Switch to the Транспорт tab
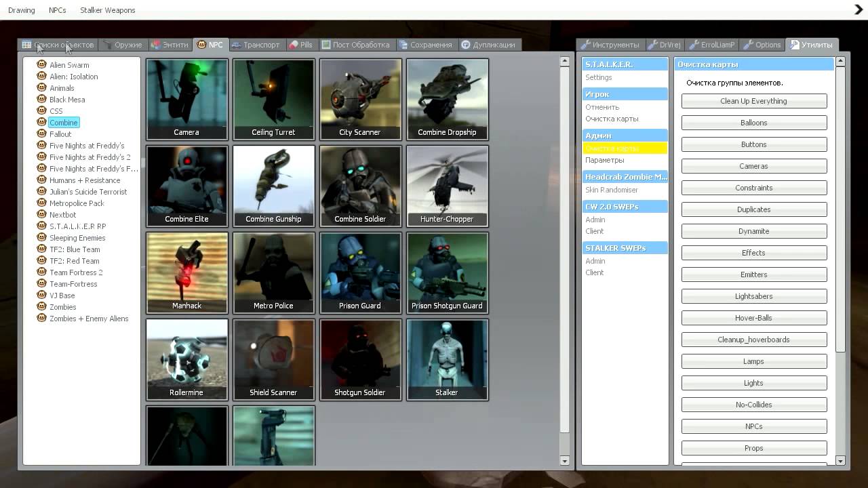 point(256,45)
